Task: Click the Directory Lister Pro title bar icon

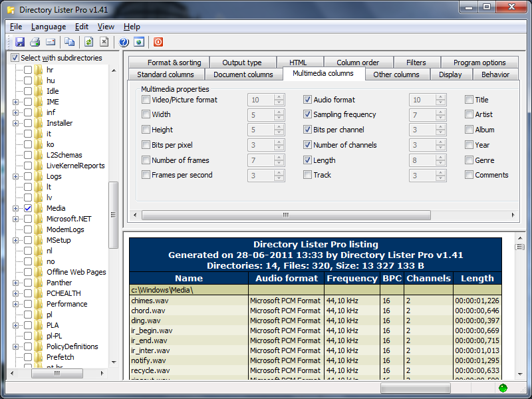Action: click(x=11, y=10)
